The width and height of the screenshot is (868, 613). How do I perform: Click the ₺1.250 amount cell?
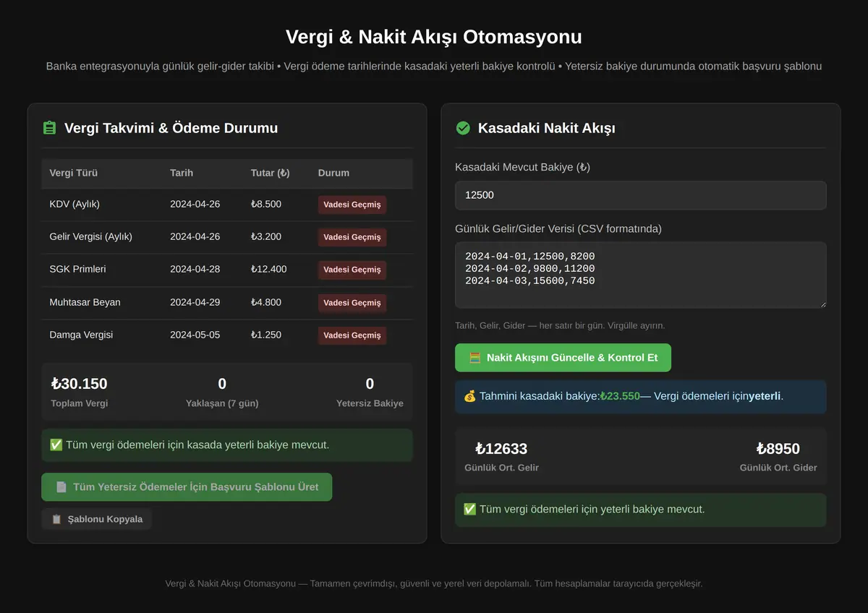pos(266,335)
